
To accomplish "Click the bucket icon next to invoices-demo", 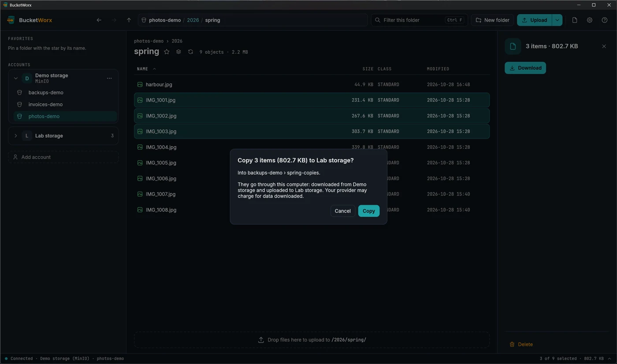I will click(x=19, y=104).
